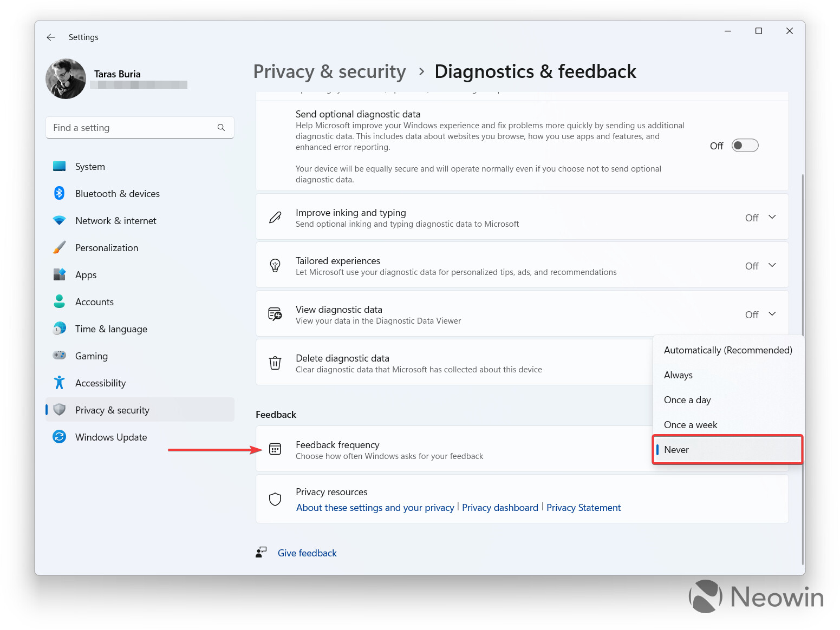This screenshot has height=630, width=840.
Task: Toggle Send optional diagnostic data switch
Action: [745, 146]
